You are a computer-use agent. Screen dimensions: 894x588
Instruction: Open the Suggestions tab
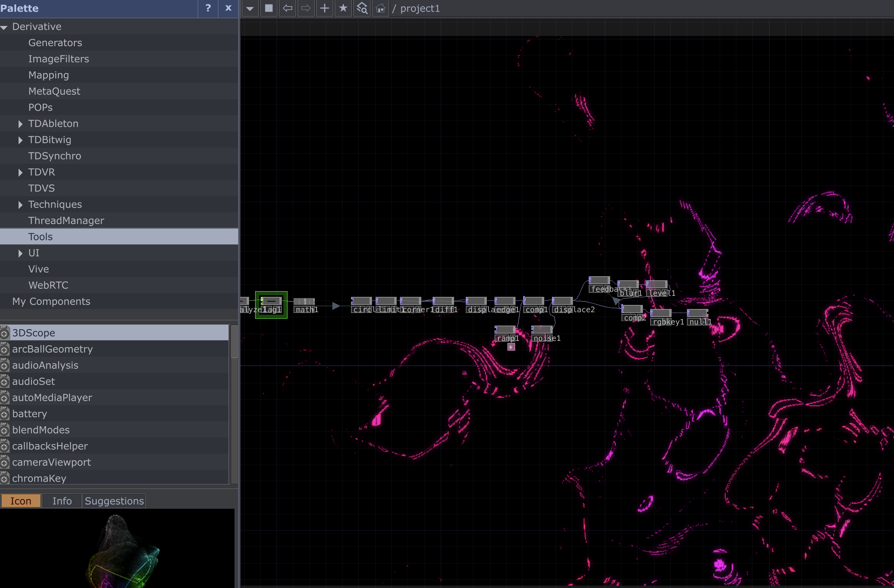[114, 501]
